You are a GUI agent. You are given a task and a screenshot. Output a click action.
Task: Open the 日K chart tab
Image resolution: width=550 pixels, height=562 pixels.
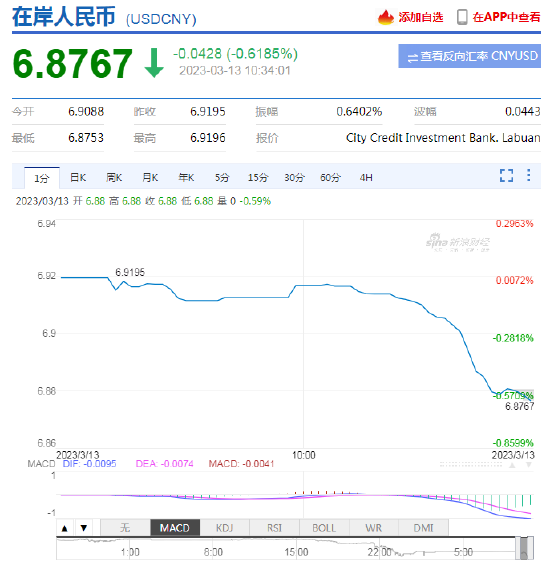click(x=78, y=178)
